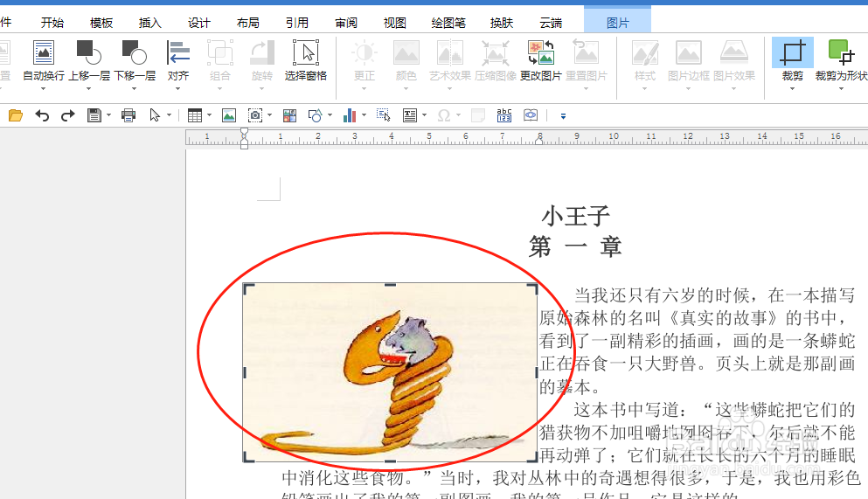Screen dimensions: 868x499
Task: Click the select pointer arrow icon
Action: point(155,115)
